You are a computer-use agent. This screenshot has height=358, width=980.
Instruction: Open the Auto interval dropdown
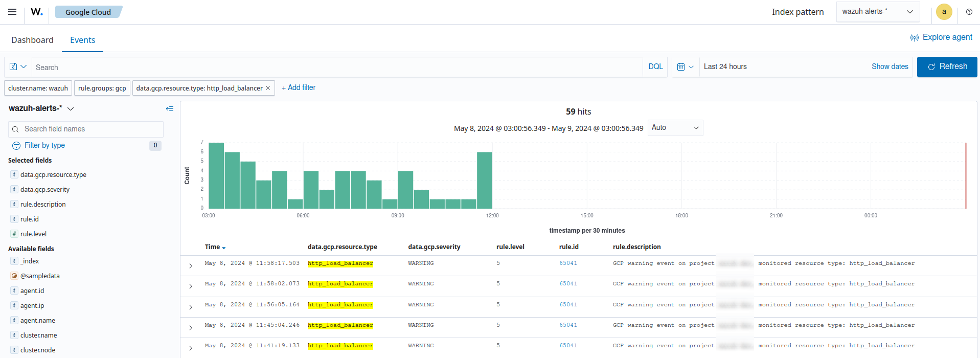point(675,128)
